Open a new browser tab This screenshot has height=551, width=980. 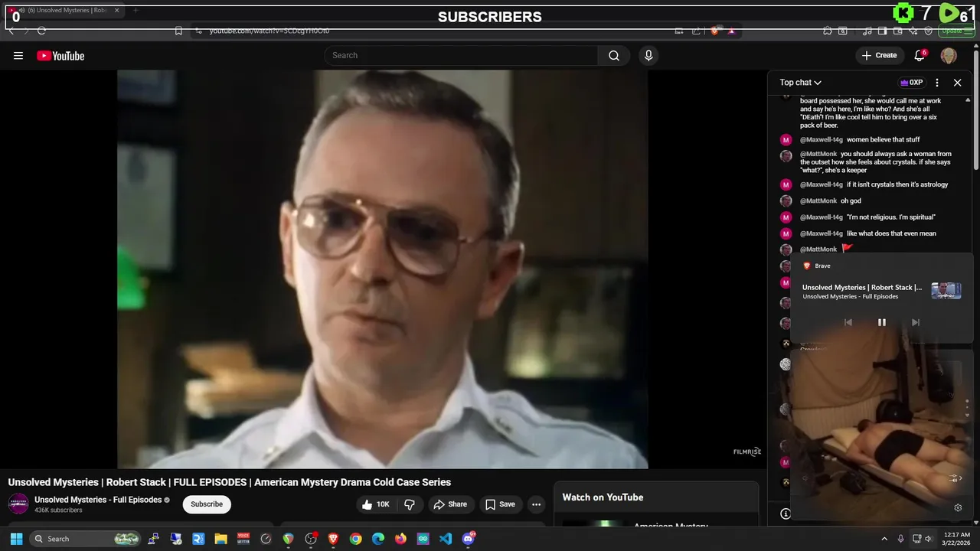coord(136,11)
